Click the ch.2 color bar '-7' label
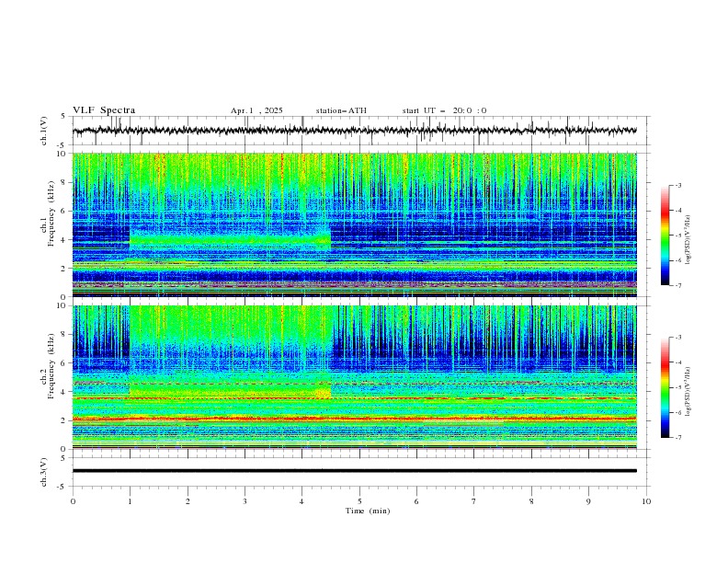 click(x=677, y=438)
